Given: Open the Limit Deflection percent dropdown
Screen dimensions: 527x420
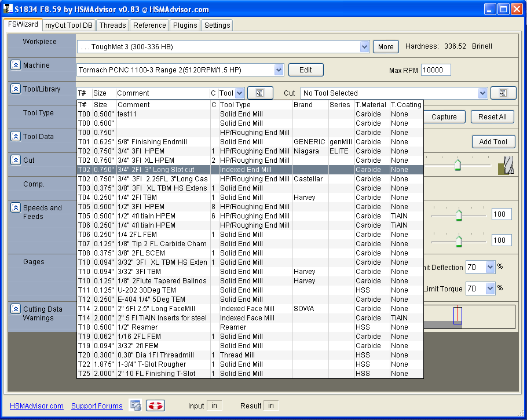Looking at the screenshot, I should click(490, 267).
